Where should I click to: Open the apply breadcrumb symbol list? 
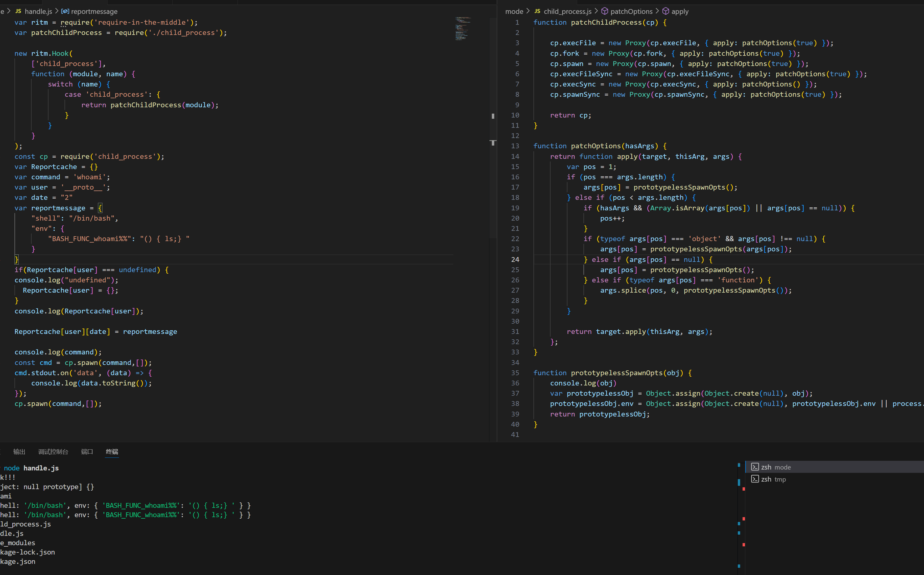pyautogui.click(x=680, y=11)
